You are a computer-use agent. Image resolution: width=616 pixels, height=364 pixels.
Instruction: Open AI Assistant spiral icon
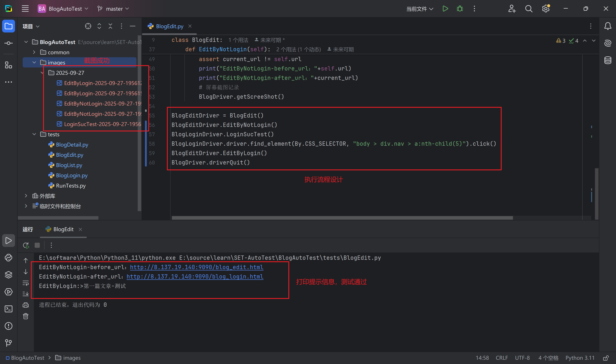(x=608, y=43)
